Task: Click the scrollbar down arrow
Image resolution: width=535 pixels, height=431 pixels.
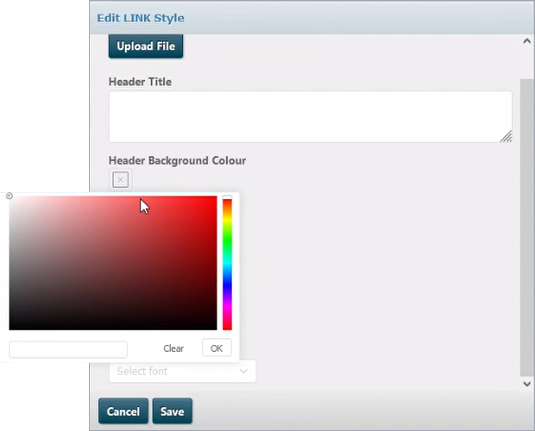Action: (x=527, y=384)
